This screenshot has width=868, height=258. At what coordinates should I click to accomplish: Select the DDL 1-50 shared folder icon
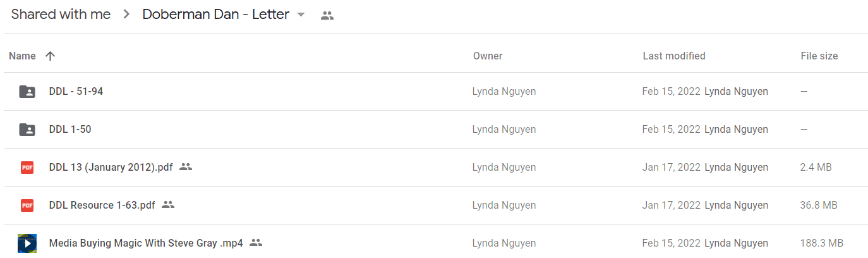[27, 130]
